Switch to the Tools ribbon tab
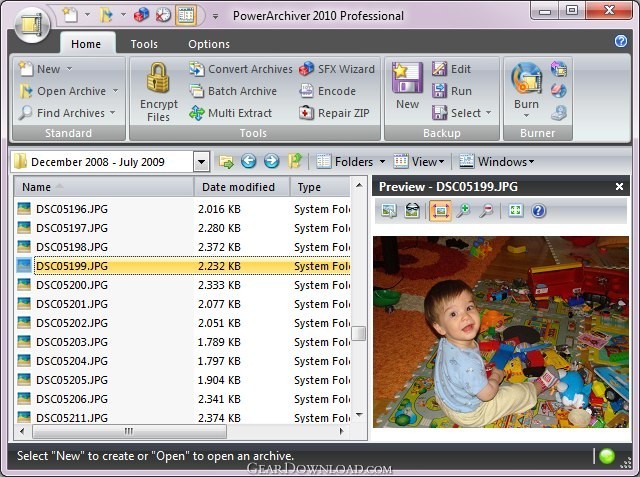Screen dimensions: 640x477 coord(144,44)
